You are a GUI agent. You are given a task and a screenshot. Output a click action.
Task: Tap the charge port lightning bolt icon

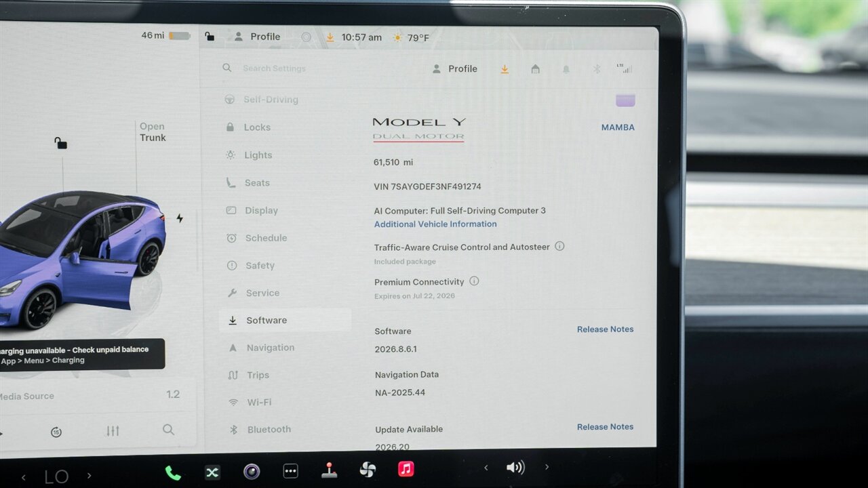[180, 218]
